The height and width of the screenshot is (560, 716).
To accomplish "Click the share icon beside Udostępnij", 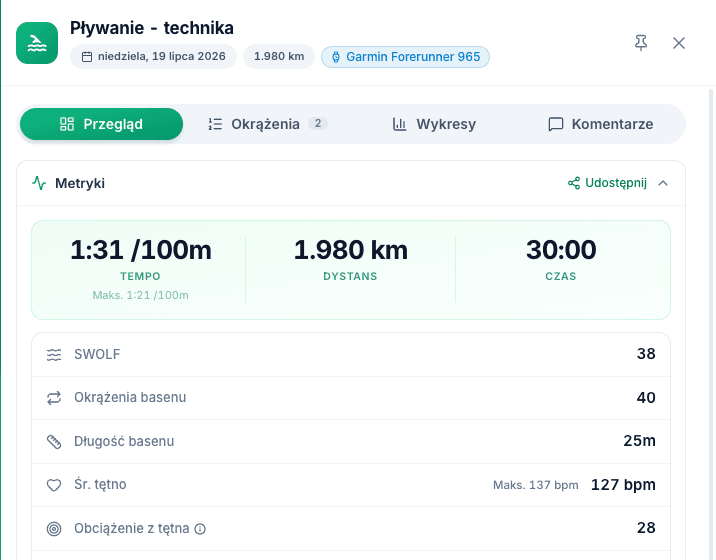I will pyautogui.click(x=574, y=183).
